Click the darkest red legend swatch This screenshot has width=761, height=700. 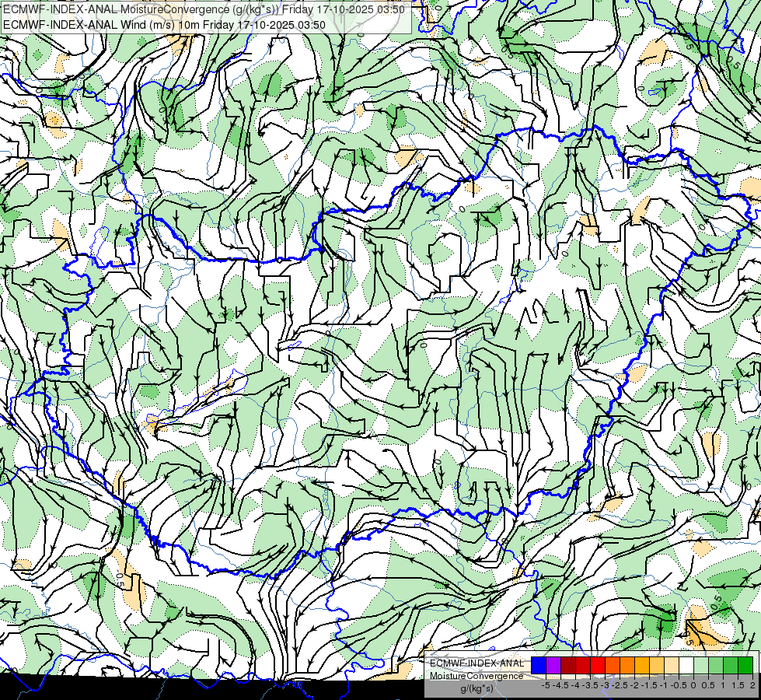click(567, 665)
